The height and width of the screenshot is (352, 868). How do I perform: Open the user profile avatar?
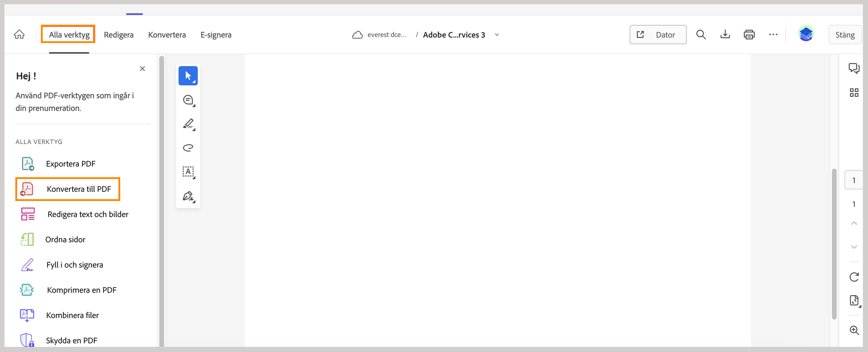point(806,34)
